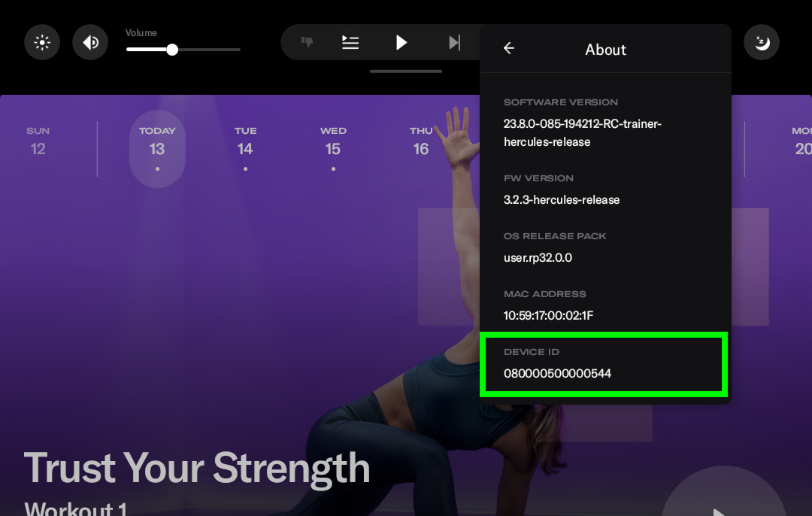Choose Wednesday 15 in the calendar
This screenshot has height=516, width=812.
(333, 141)
